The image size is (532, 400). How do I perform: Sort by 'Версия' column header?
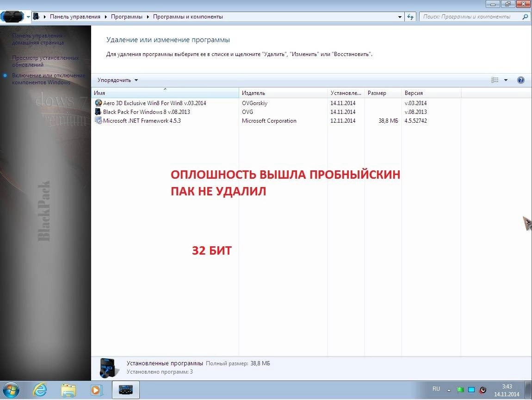click(x=431, y=93)
